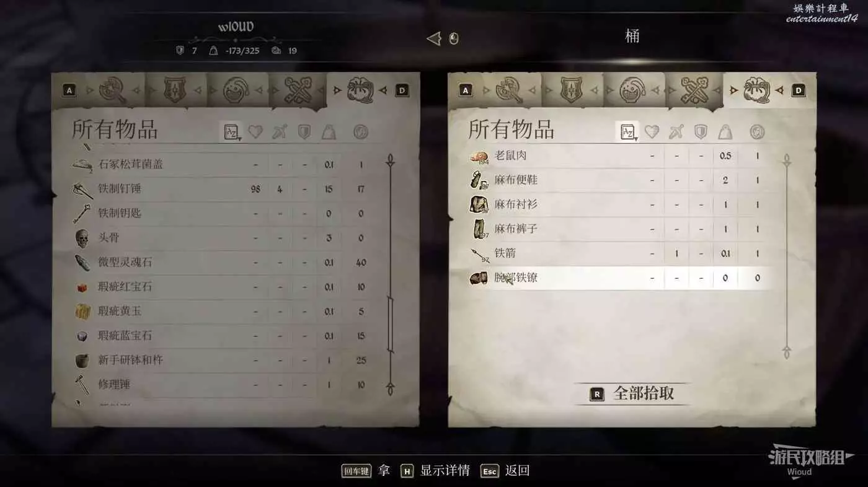The image size is (868, 487).
Task: Sort left inventory by coin value icon
Action: pos(360,131)
